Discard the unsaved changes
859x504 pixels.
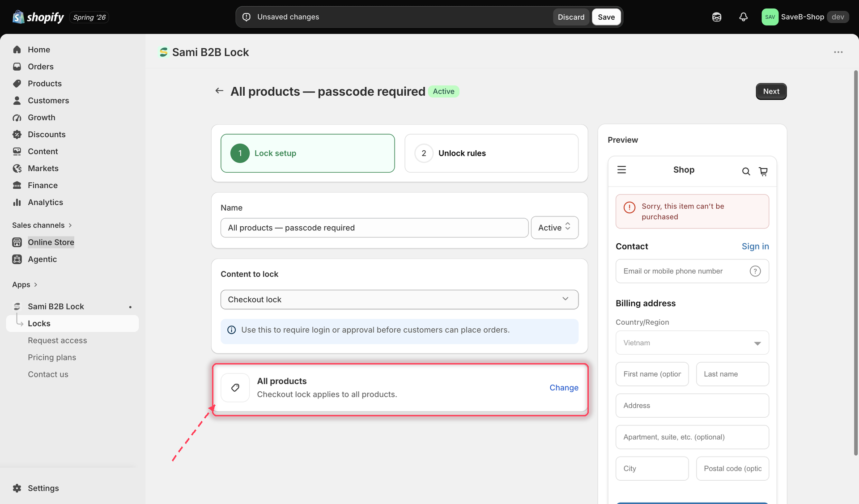[x=571, y=17]
